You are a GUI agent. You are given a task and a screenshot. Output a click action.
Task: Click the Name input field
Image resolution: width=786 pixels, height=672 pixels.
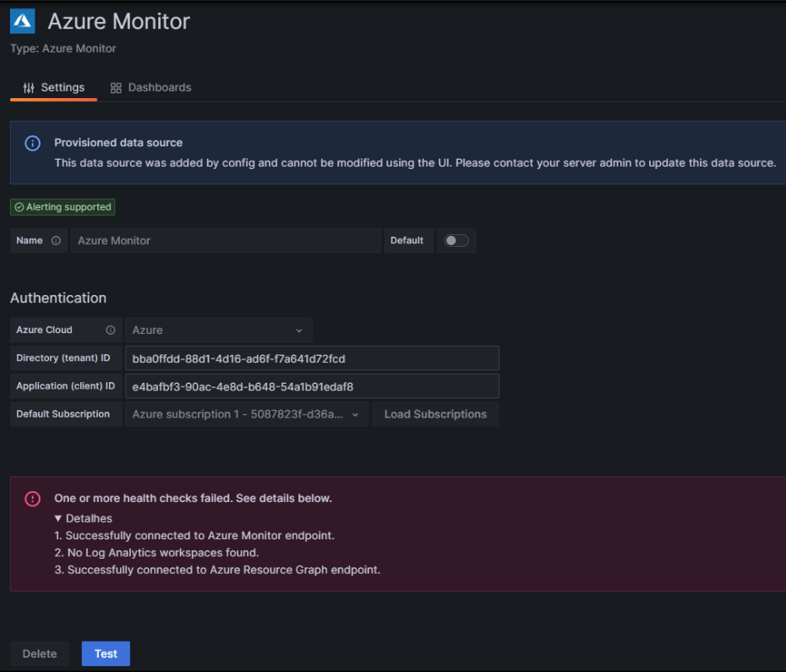point(226,241)
